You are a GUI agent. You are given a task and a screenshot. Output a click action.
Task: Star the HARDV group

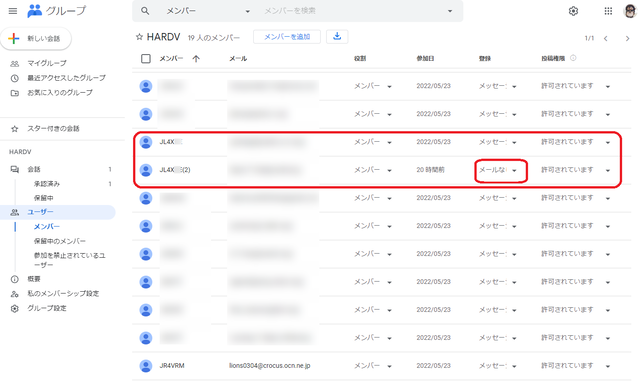(139, 37)
